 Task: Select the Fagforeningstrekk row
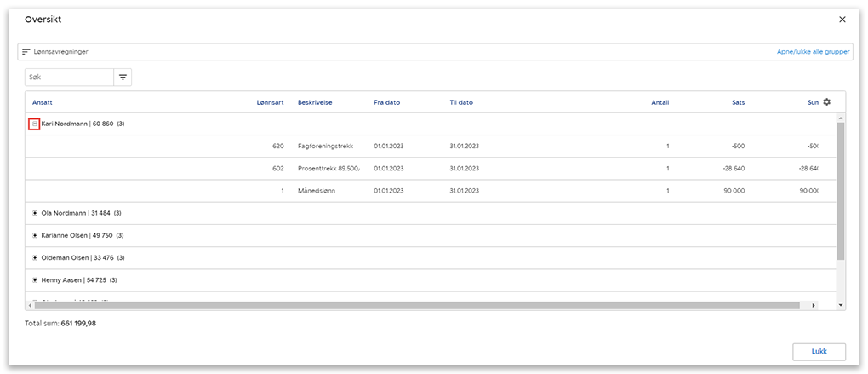(327, 147)
